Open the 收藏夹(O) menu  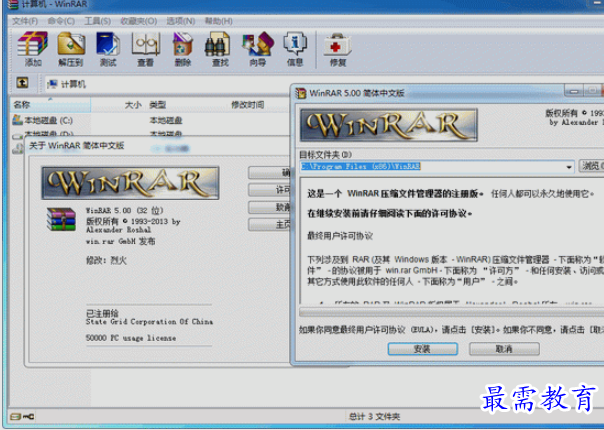139,21
